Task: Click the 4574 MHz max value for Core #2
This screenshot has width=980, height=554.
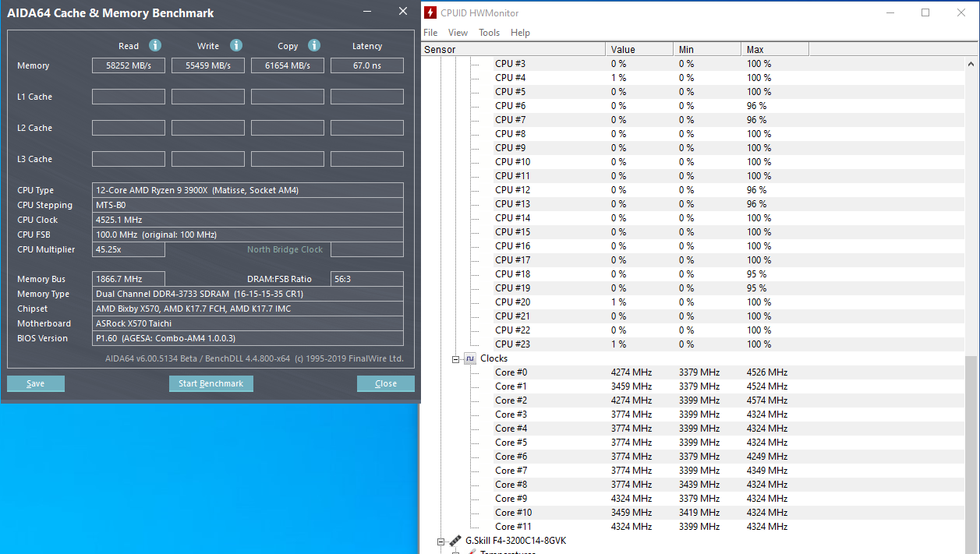Action: click(x=767, y=401)
